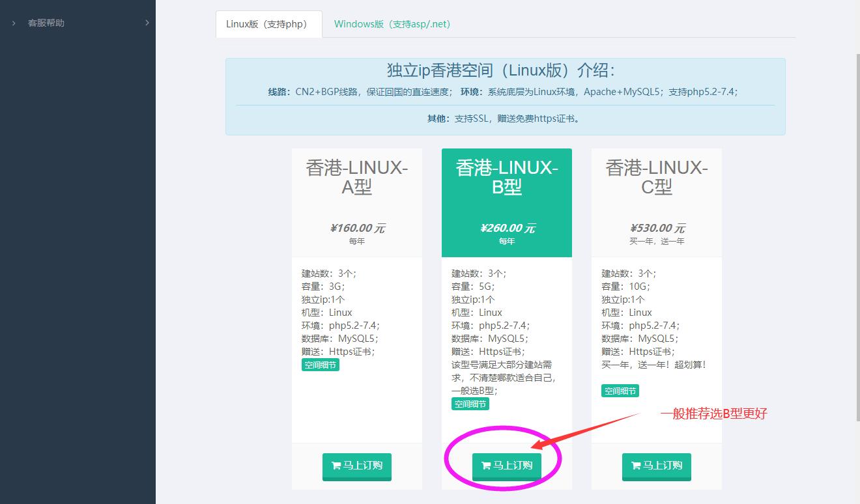The image size is (860, 504).
Task: Select 香港-LINUX-A型 plan title
Action: point(357,177)
